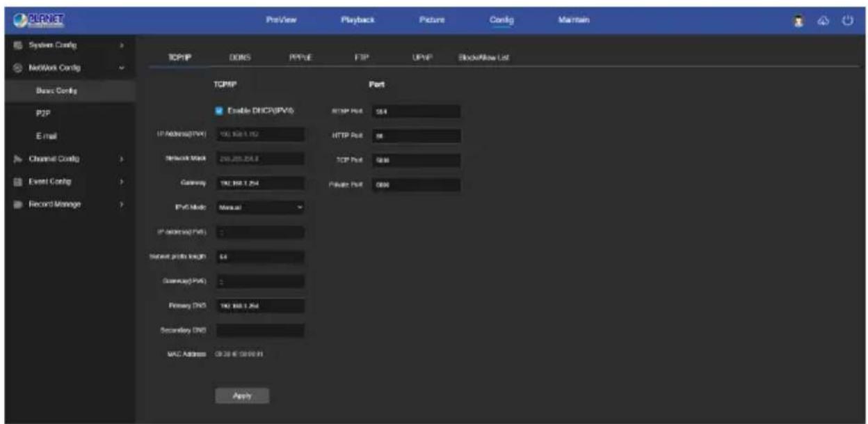Click the System Config sidebar icon
Image resolution: width=868 pixels, height=424 pixels.
17,46
